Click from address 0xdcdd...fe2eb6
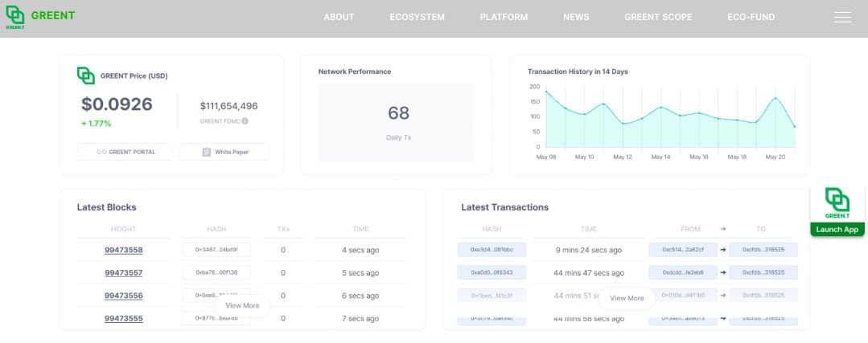The height and width of the screenshot is (343, 868). 683,272
